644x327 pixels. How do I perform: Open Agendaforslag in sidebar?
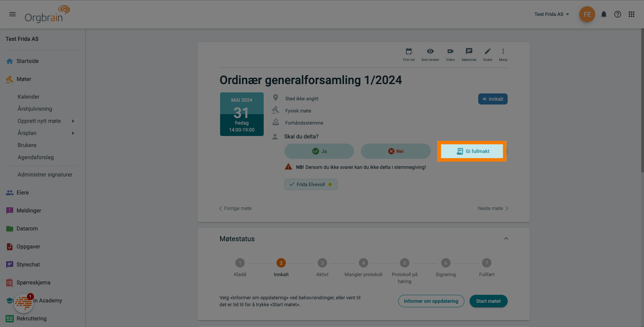(x=36, y=157)
